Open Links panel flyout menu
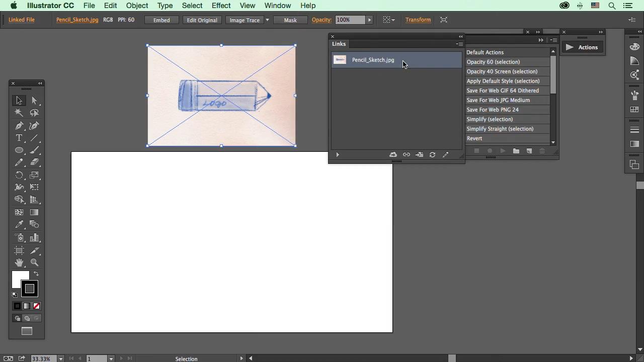Image resolution: width=644 pixels, height=362 pixels. coord(459,44)
